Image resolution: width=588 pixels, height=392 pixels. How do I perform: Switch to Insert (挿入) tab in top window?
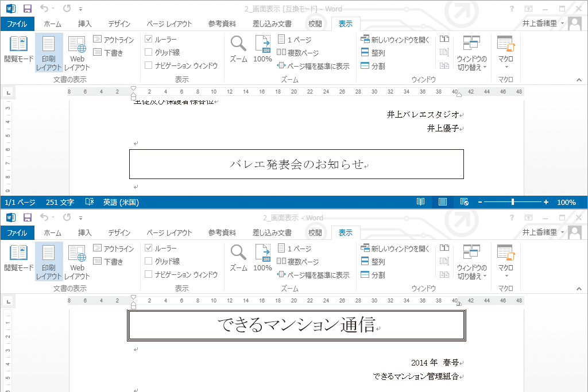(x=85, y=24)
